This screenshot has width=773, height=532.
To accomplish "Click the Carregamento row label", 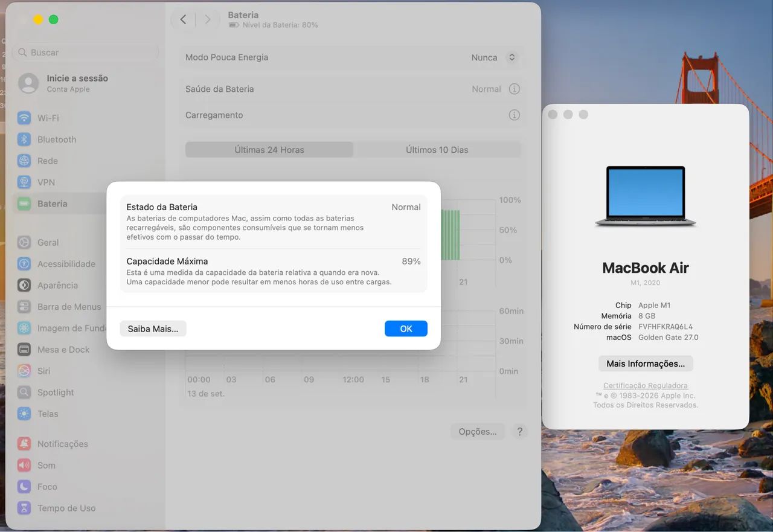I will 214,115.
